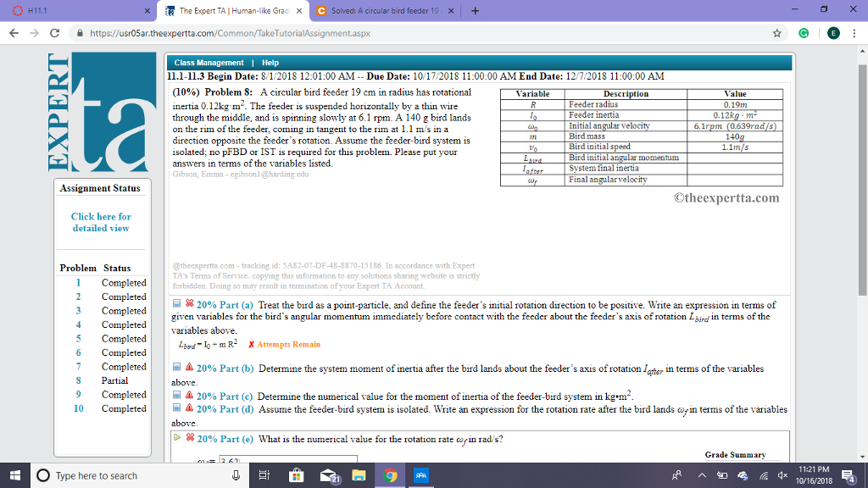Image resolution: width=868 pixels, height=488 pixels.
Task: Select 20% Part (d) label
Action: (x=225, y=409)
